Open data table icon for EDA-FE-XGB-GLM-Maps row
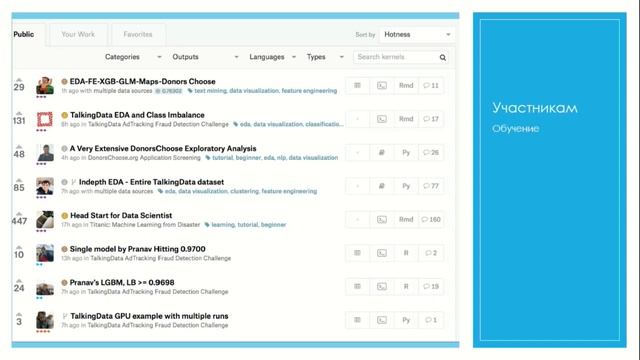Screen dimensions: 640x360 [357, 85]
